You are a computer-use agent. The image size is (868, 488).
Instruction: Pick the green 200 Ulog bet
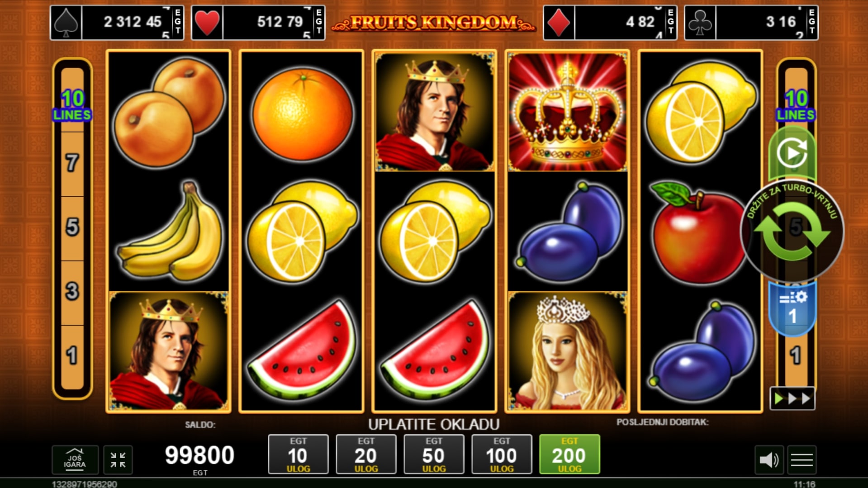click(x=569, y=454)
